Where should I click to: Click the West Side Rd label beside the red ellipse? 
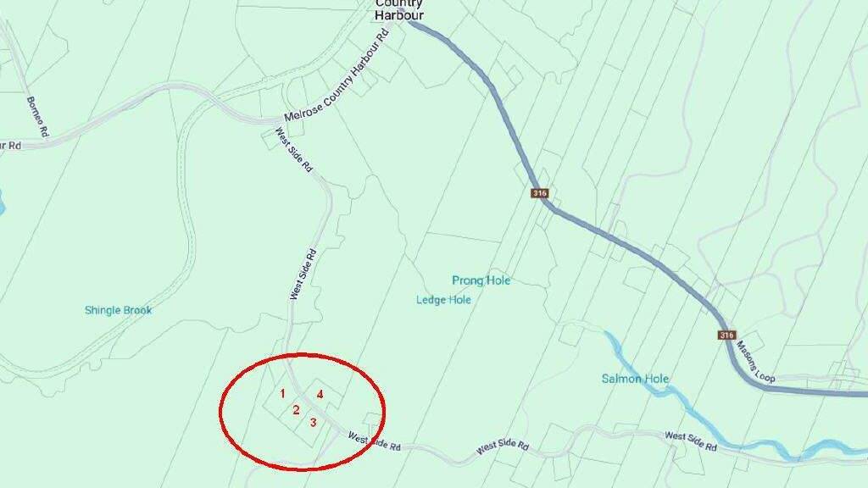coord(374,441)
